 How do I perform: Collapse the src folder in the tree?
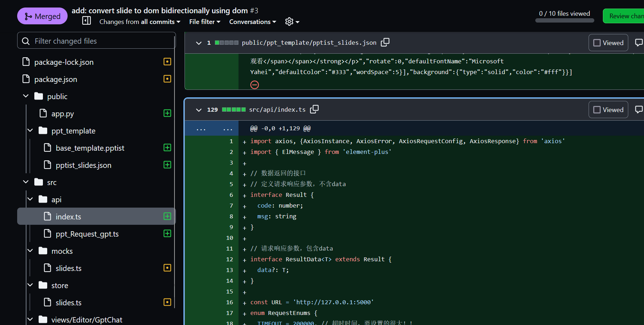[25, 181]
